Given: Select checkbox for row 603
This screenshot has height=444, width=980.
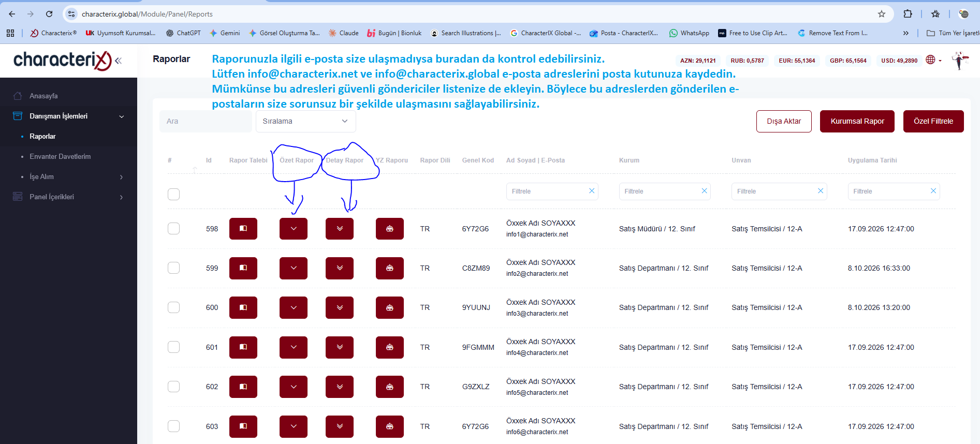Looking at the screenshot, I should 174,426.
